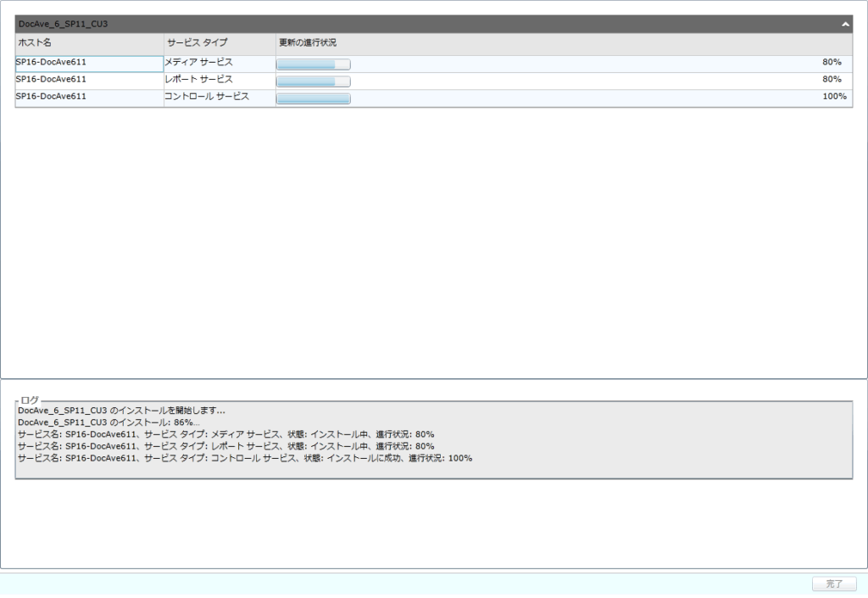Click the レポート サービス progress bar
Screen dimensions: 868x598
coord(314,82)
